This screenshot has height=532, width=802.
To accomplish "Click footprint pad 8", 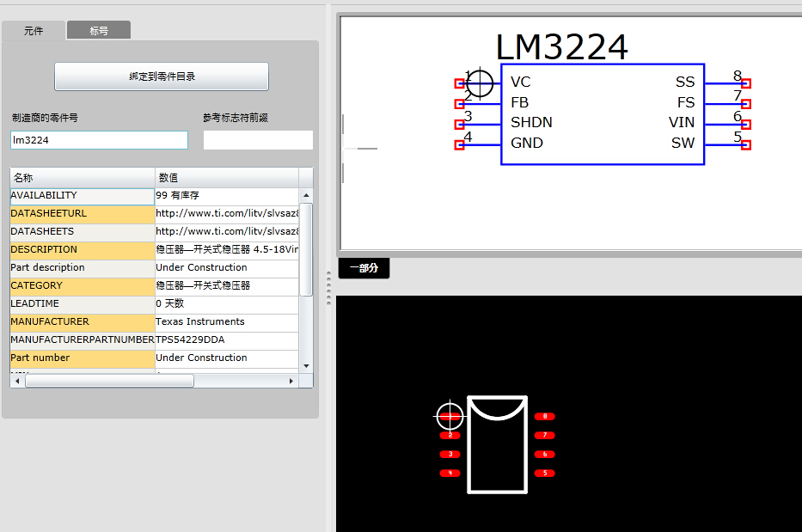I will tap(545, 416).
